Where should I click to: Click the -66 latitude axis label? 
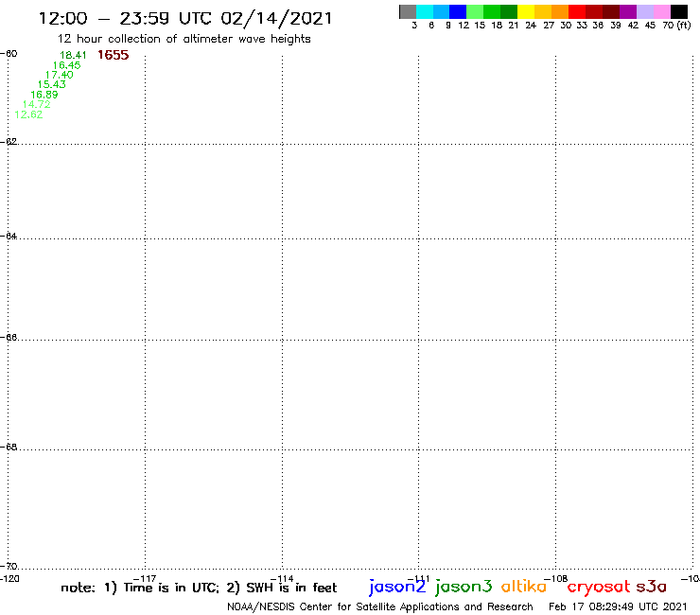[9, 337]
